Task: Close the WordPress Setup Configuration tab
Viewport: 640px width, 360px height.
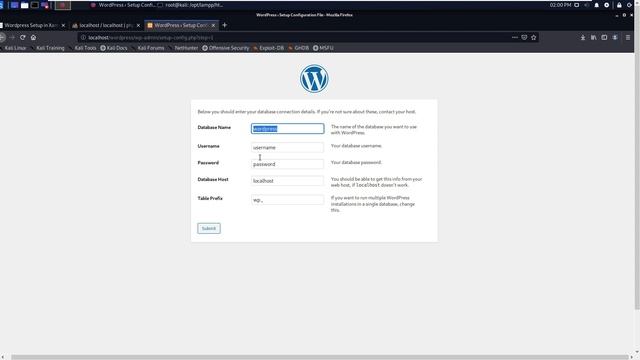Action: 213,25
